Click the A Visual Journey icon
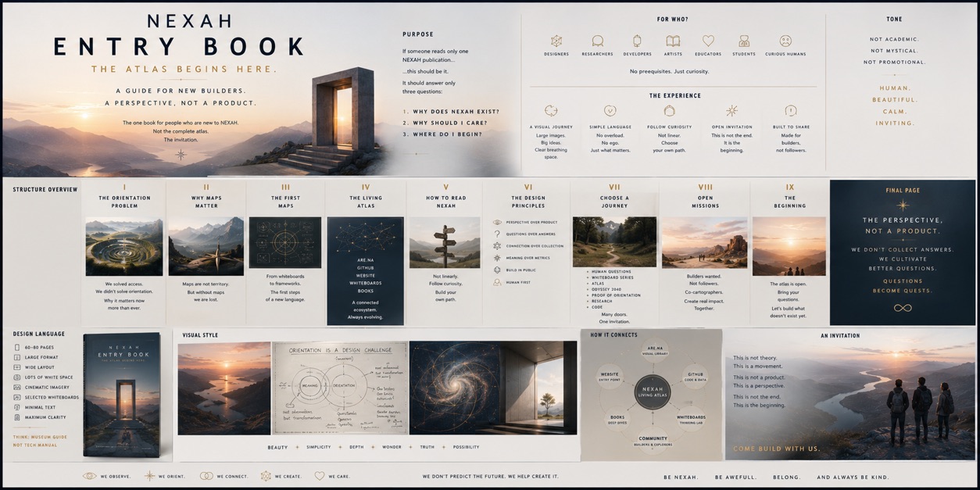980x490 pixels. (551, 111)
